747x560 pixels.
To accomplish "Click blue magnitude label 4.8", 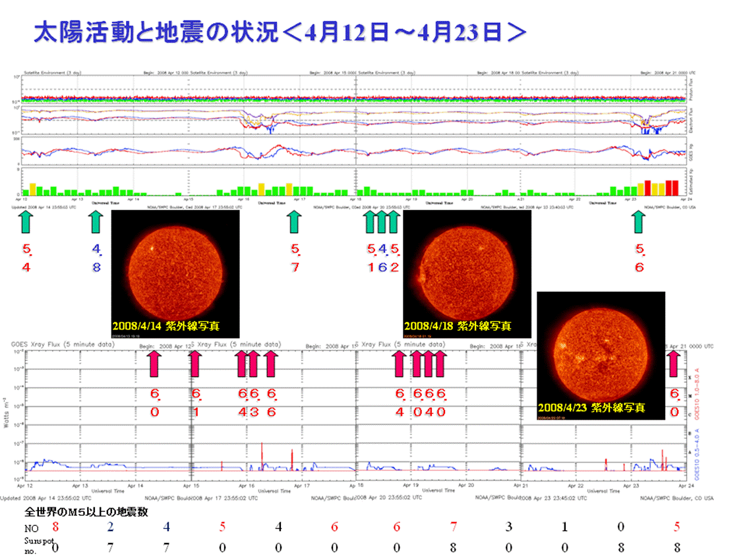I will (x=97, y=258).
